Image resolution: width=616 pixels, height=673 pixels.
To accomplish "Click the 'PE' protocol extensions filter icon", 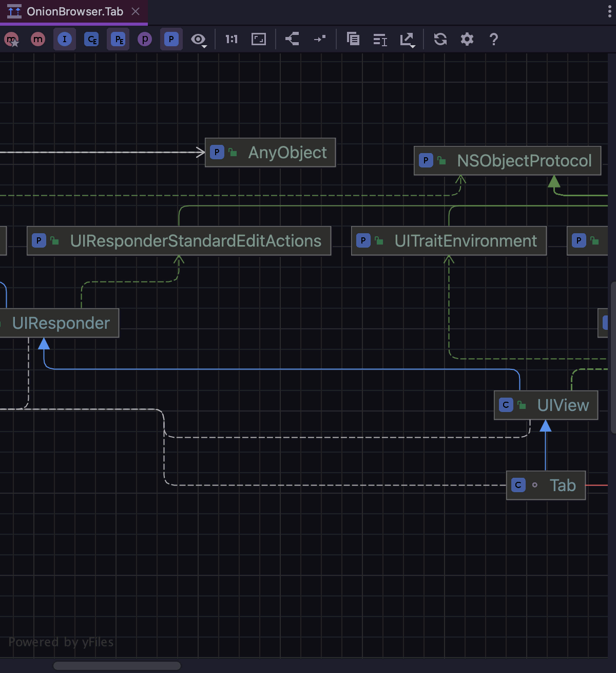I will pyautogui.click(x=118, y=40).
